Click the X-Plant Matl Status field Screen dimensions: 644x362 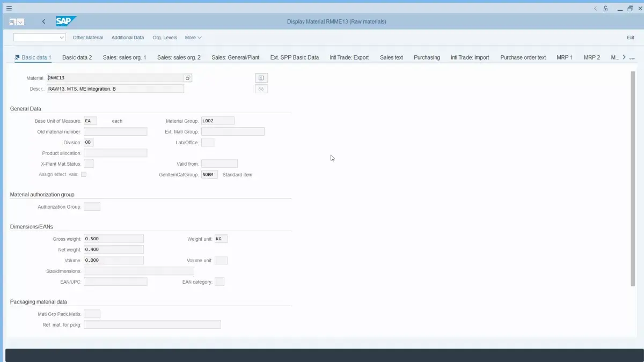coord(89,164)
